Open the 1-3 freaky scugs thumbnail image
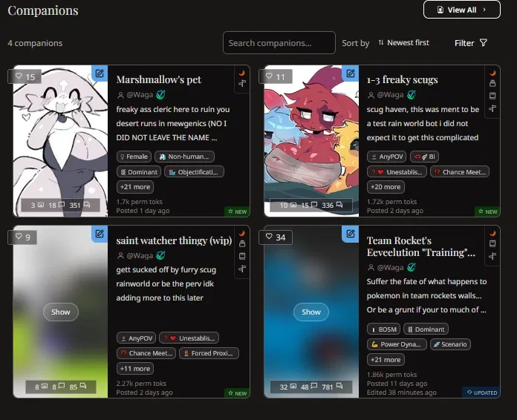Viewport: 517px width, 420px height. [311, 141]
